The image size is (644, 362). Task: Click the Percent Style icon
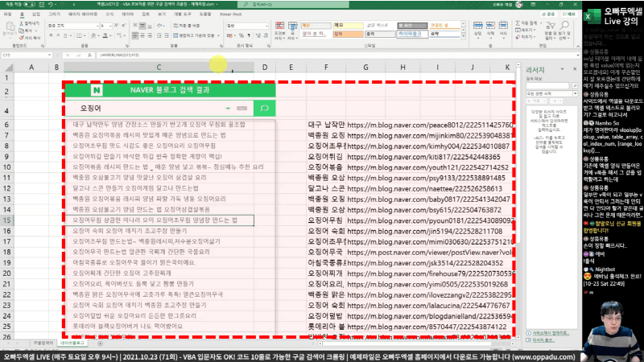[241, 35]
